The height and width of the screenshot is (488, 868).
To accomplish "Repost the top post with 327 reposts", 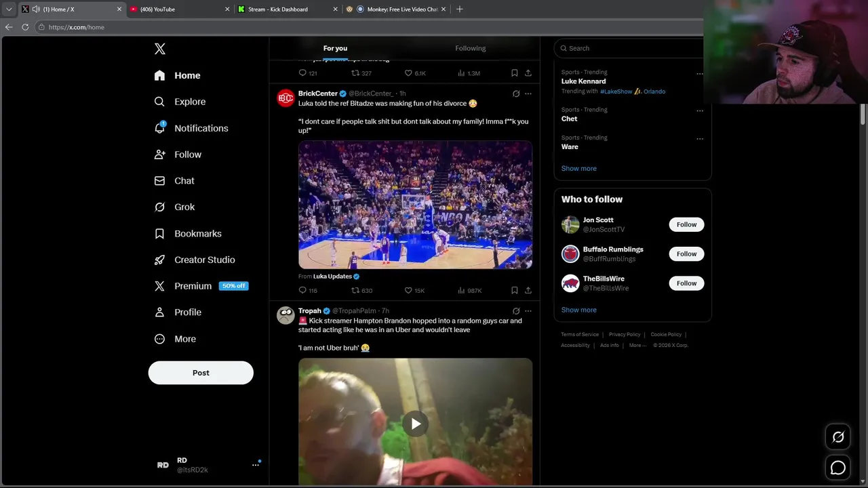I will 361,73.
